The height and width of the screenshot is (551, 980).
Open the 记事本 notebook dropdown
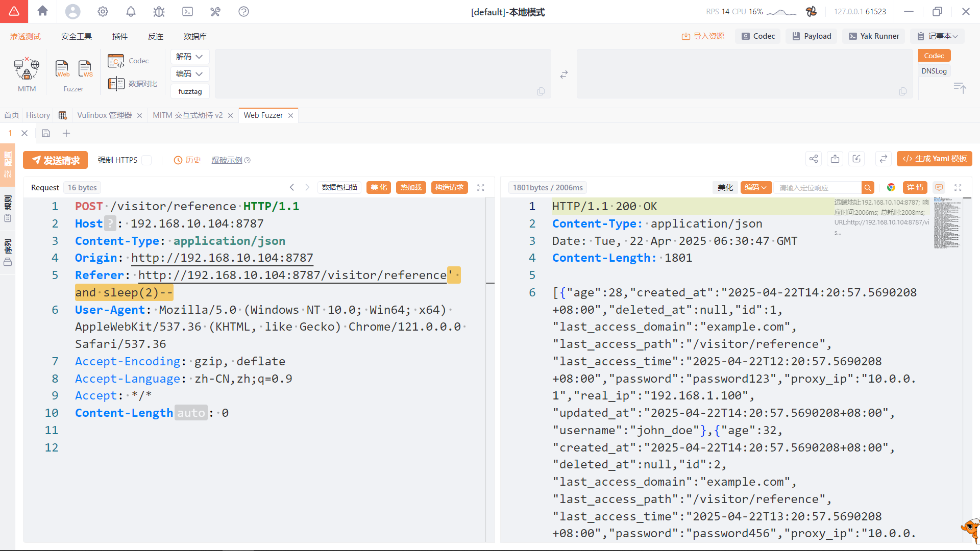[x=938, y=36]
